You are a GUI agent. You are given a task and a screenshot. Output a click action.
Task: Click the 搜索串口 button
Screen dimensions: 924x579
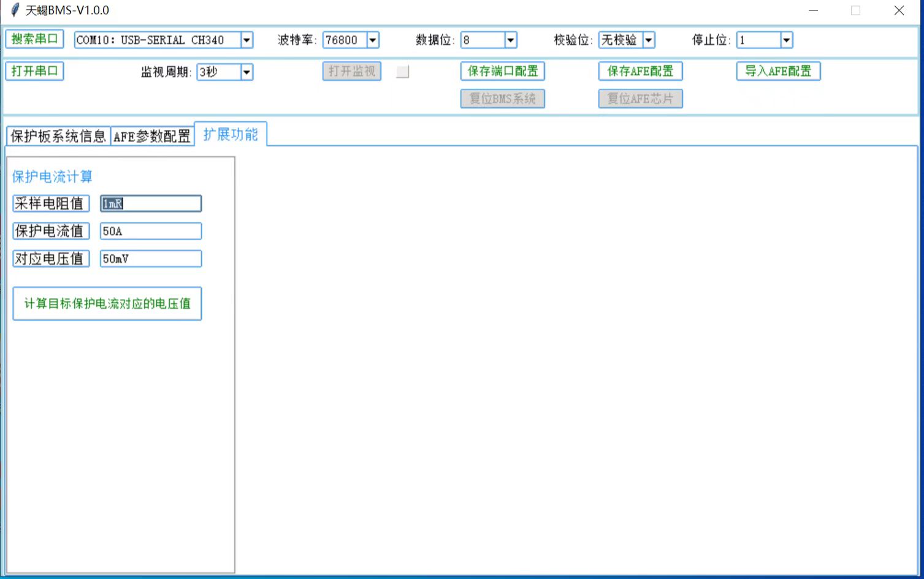pos(34,39)
